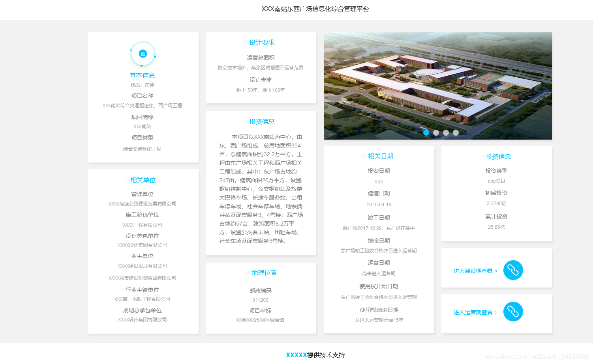Click the postal code 311200

coord(260,300)
